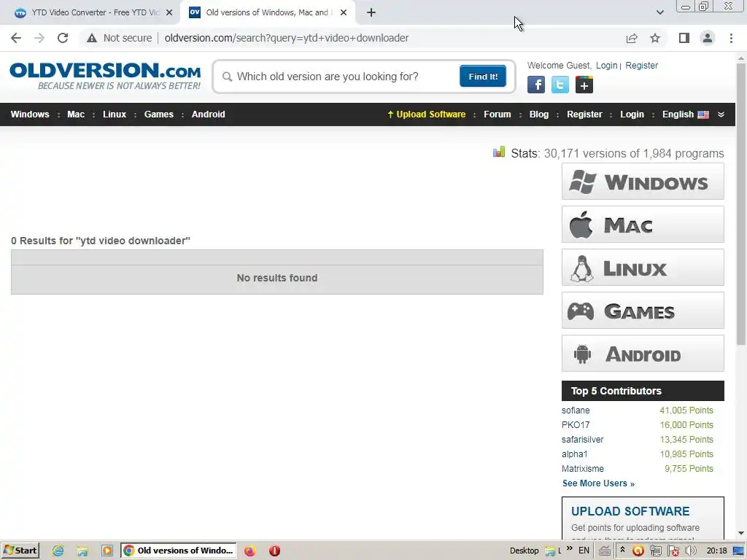
Task: Click the EN language indicator
Action: tap(584, 551)
